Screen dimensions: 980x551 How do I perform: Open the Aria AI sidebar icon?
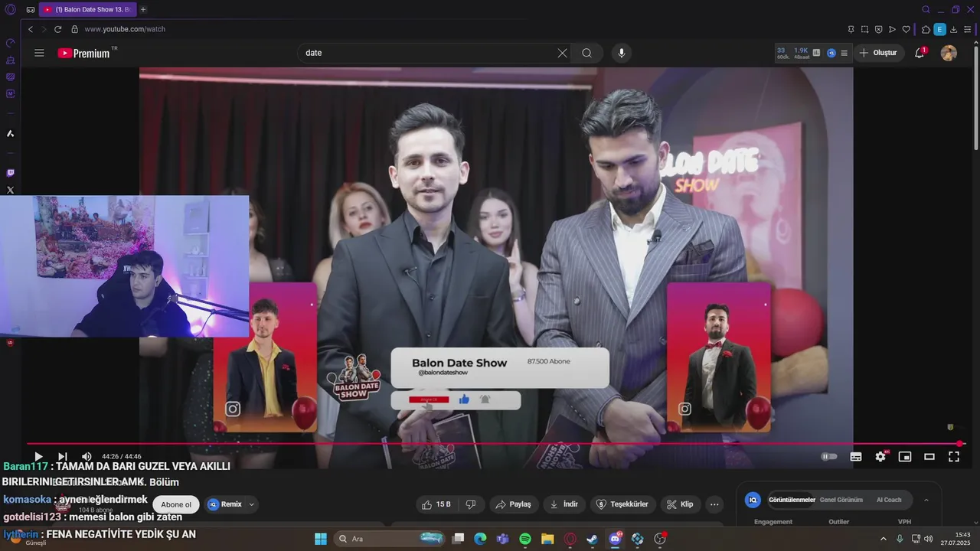pyautogui.click(x=10, y=133)
